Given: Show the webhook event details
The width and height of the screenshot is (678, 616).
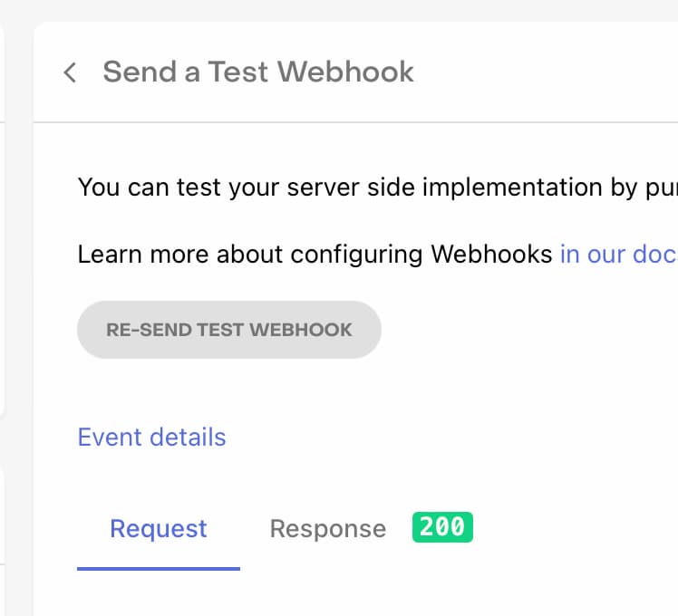Looking at the screenshot, I should click(x=151, y=438).
